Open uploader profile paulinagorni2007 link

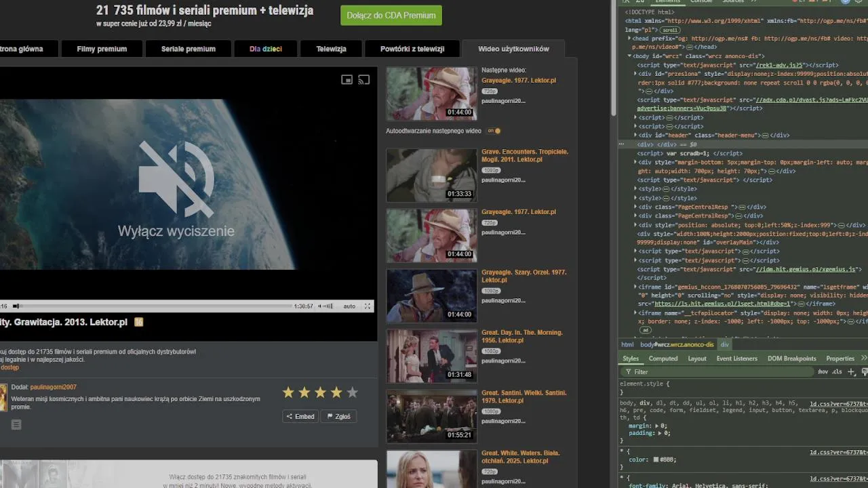click(54, 386)
